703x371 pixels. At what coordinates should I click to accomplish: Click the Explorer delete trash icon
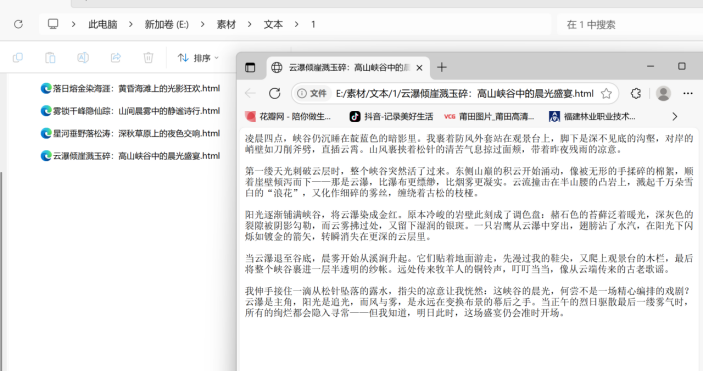tap(148, 57)
